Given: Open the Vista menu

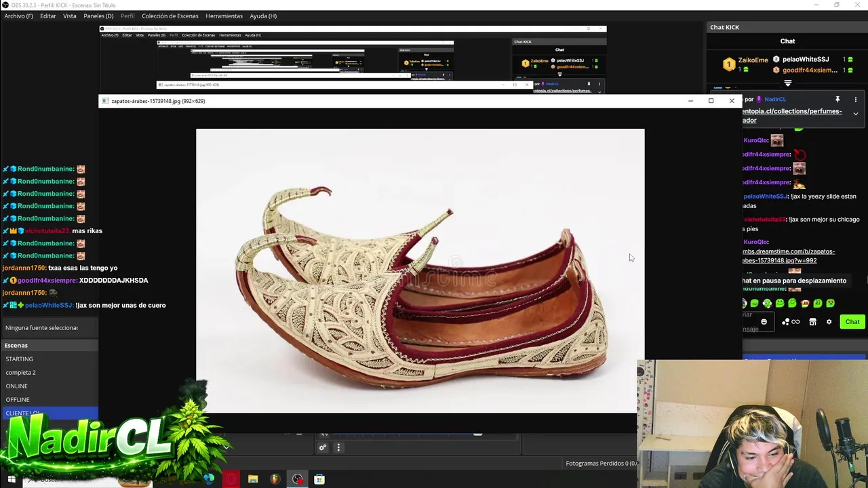Looking at the screenshot, I should 70,16.
